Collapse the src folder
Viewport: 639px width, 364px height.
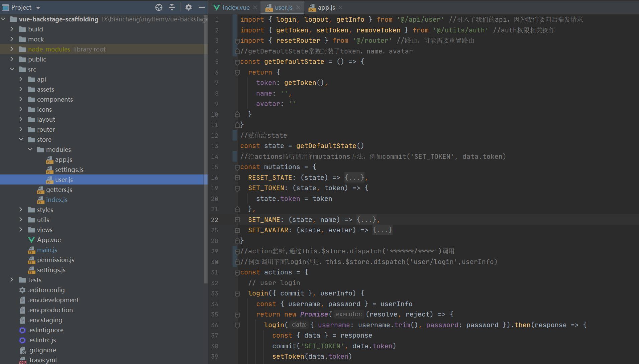(12, 69)
